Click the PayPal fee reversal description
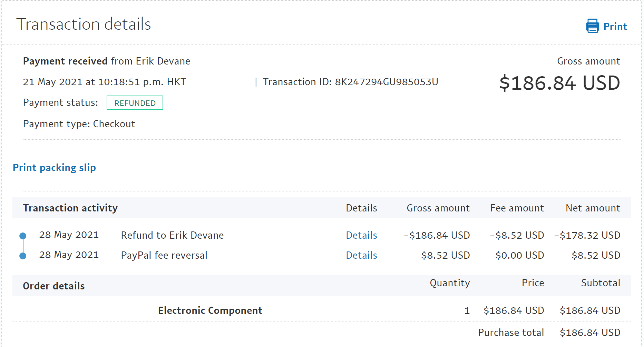The width and height of the screenshot is (644, 347). tap(164, 255)
